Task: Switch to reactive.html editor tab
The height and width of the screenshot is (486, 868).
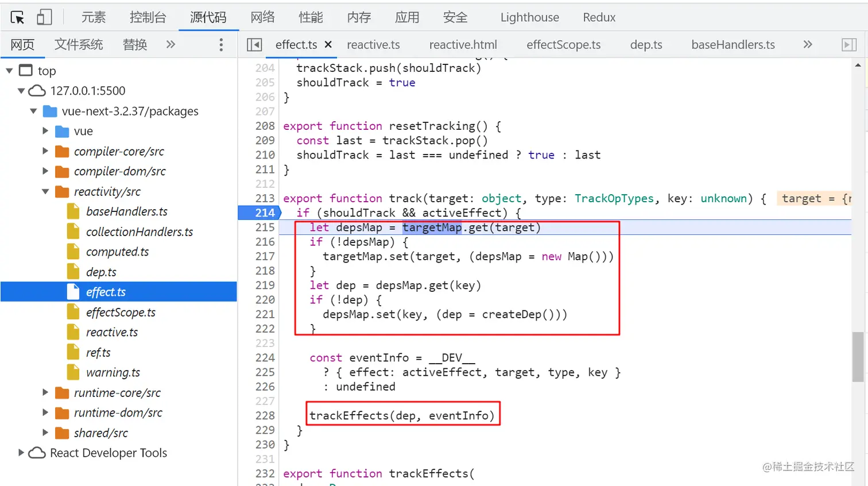Action: click(x=463, y=45)
